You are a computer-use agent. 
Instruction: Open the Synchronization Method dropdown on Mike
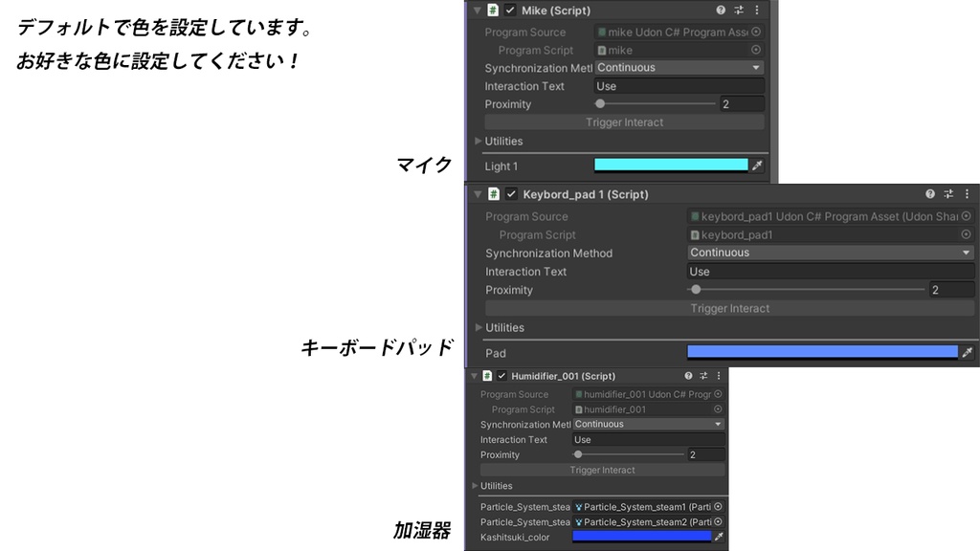(678, 67)
